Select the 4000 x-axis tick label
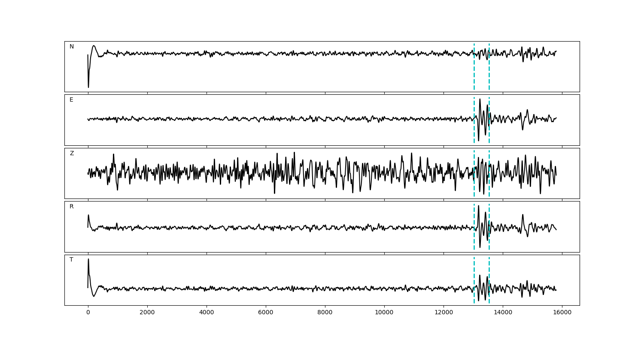 pyautogui.click(x=207, y=313)
